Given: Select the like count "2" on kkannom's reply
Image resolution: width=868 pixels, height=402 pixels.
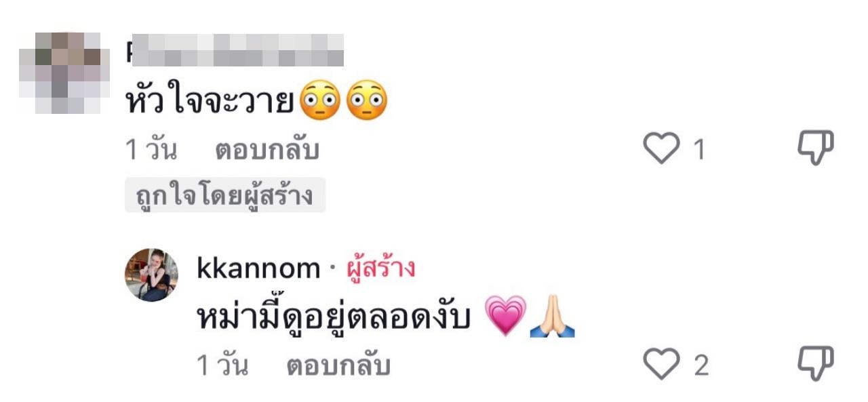Looking at the screenshot, I should pyautogui.click(x=701, y=366).
